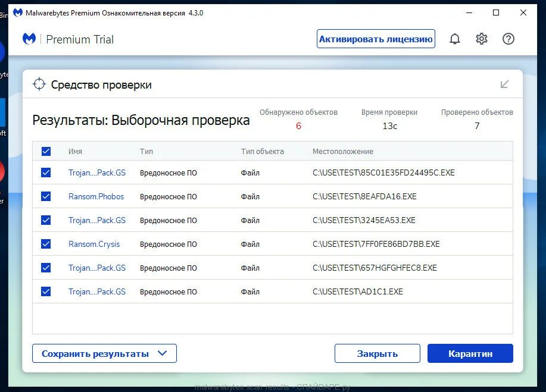Open Trojan link for 3245EA53.EXE
This screenshot has width=546, height=392.
pos(97,220)
